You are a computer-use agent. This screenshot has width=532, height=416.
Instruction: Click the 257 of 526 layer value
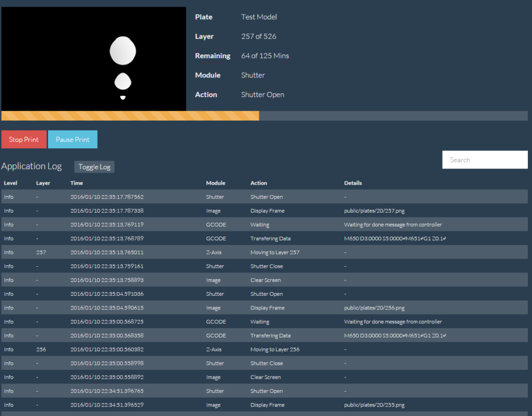tap(259, 36)
